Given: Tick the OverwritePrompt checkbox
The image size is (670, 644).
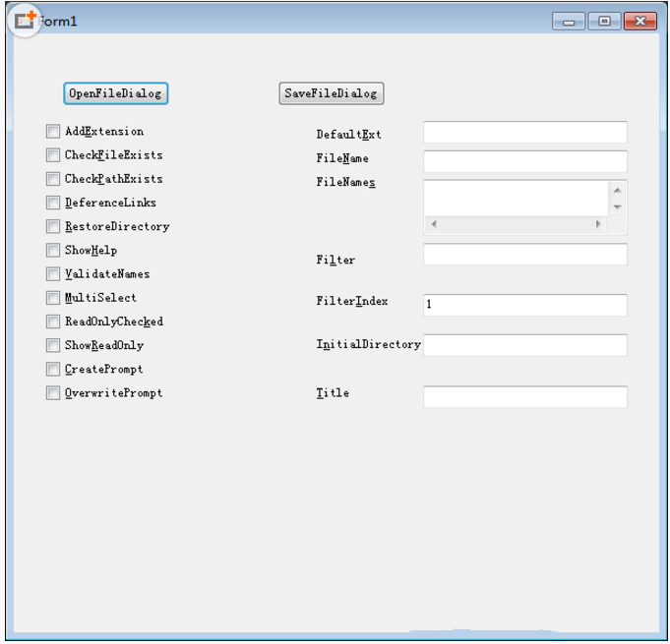Looking at the screenshot, I should click(53, 393).
